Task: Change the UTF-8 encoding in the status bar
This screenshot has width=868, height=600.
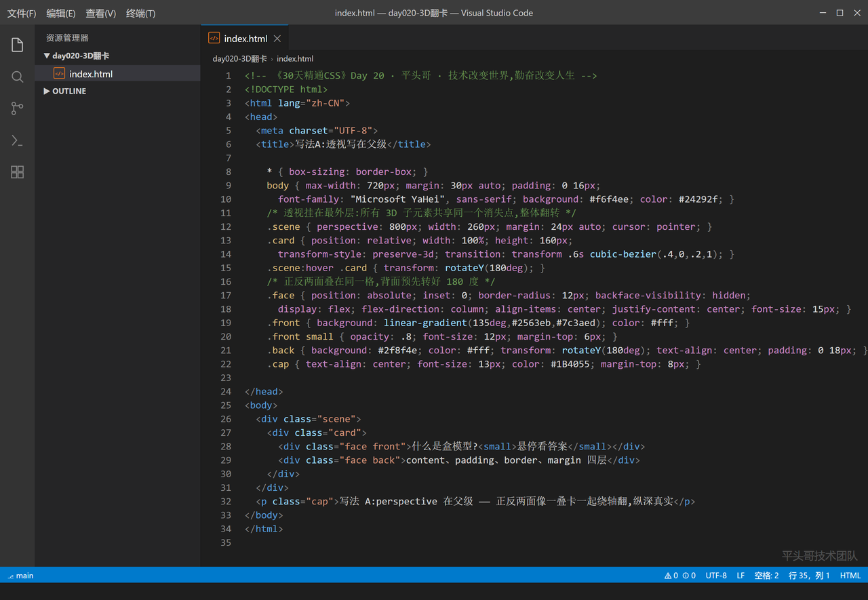Action: point(716,576)
